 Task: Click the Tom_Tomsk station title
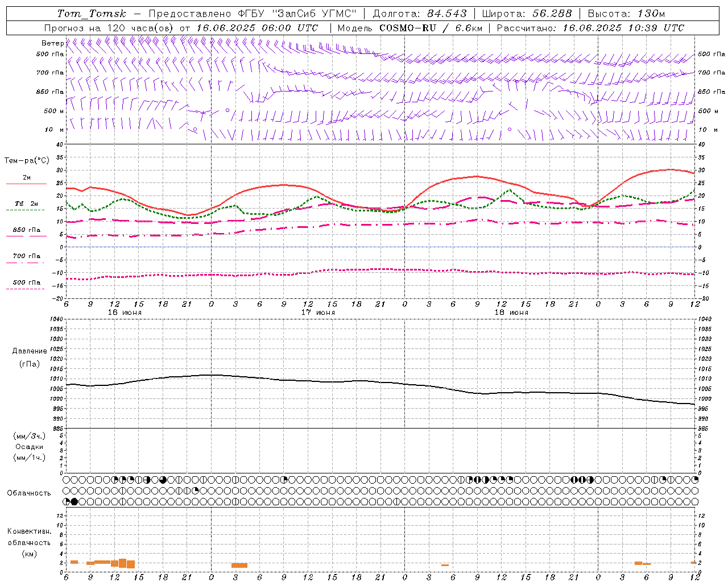tap(91, 14)
